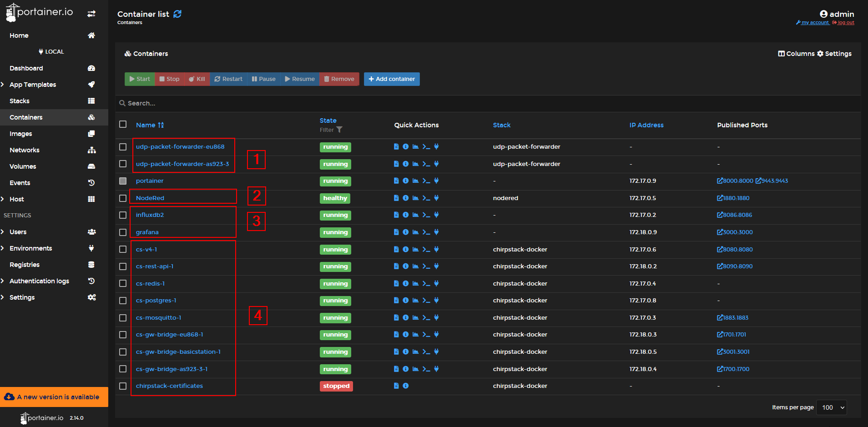Screen dimensions: 868x427
Task: Go to Stacks in sidebar
Action: (x=20, y=101)
